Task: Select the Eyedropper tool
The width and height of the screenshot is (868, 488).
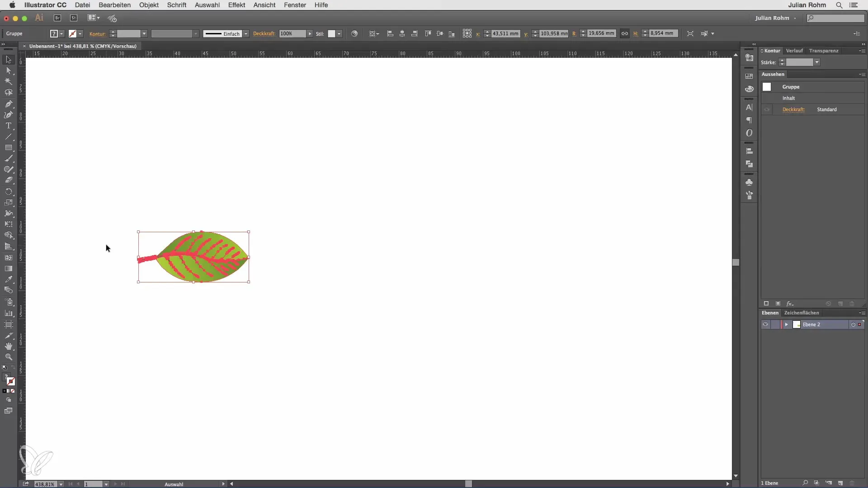Action: pyautogui.click(x=9, y=280)
